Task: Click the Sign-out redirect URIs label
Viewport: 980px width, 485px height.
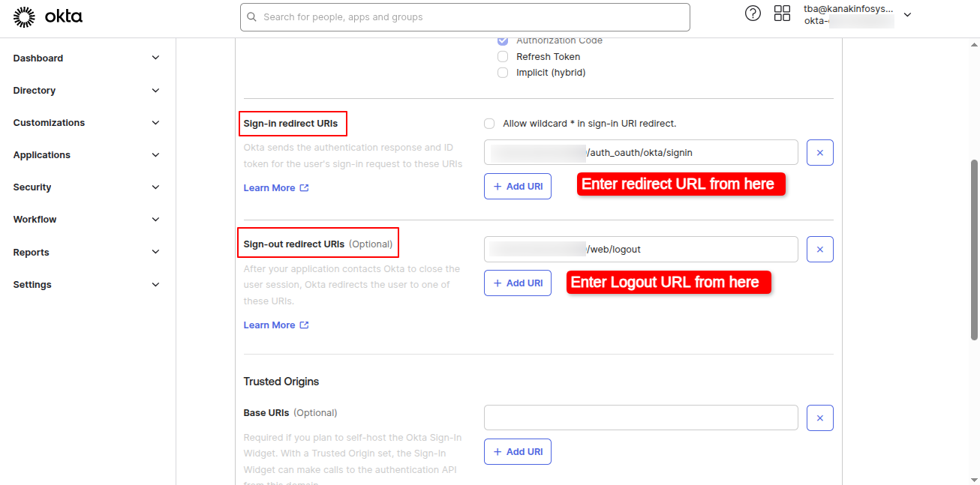Action: [294, 244]
